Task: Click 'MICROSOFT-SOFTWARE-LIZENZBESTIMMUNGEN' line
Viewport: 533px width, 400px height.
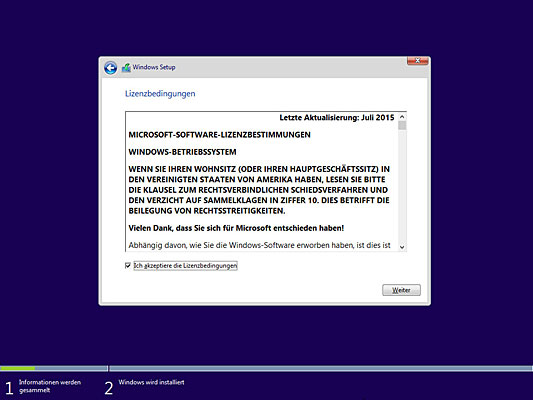Action: (x=220, y=135)
